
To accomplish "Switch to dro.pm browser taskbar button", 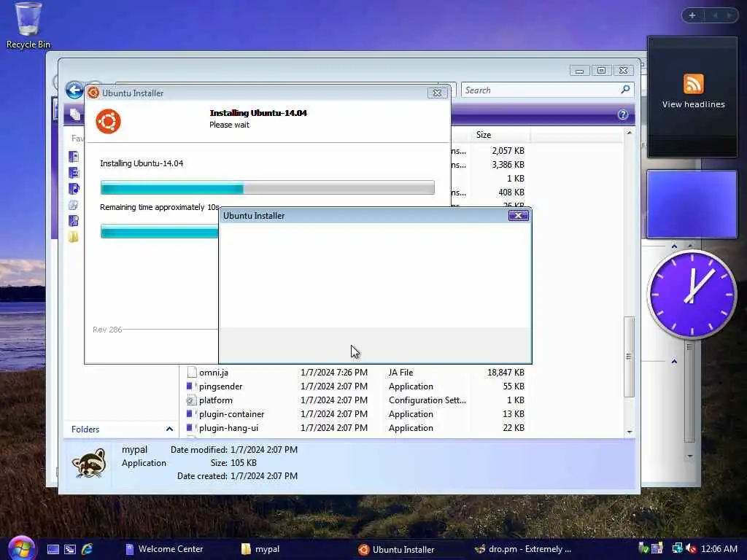I will pos(524,549).
